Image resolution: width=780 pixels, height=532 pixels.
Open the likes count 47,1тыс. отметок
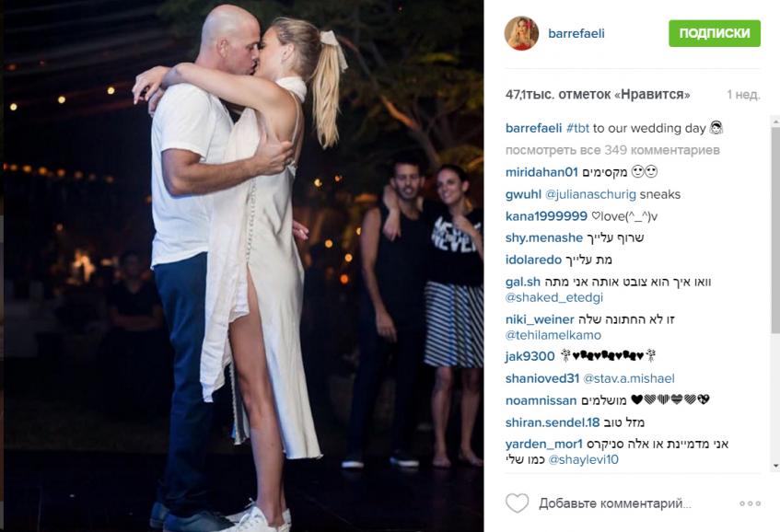[598, 95]
